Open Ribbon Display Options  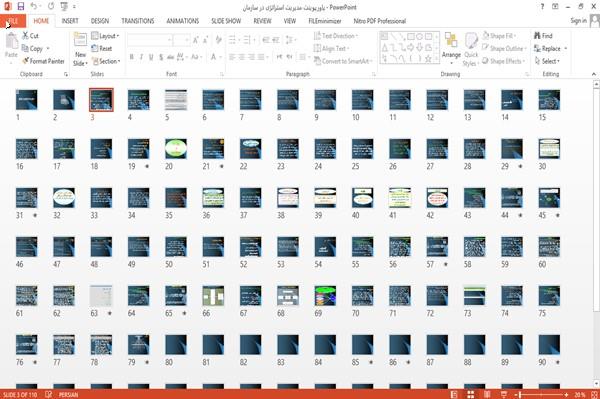[x=555, y=7]
